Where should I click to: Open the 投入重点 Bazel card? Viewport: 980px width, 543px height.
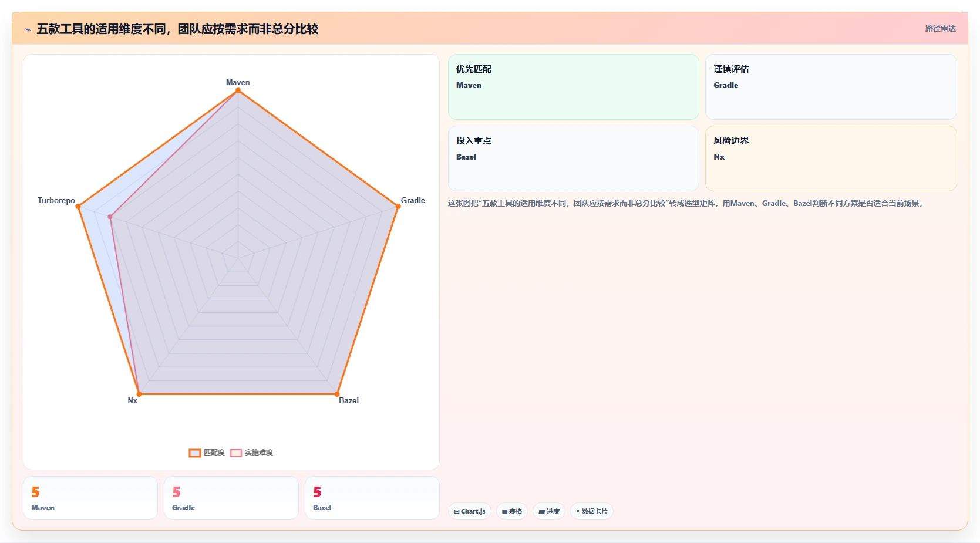(573, 158)
